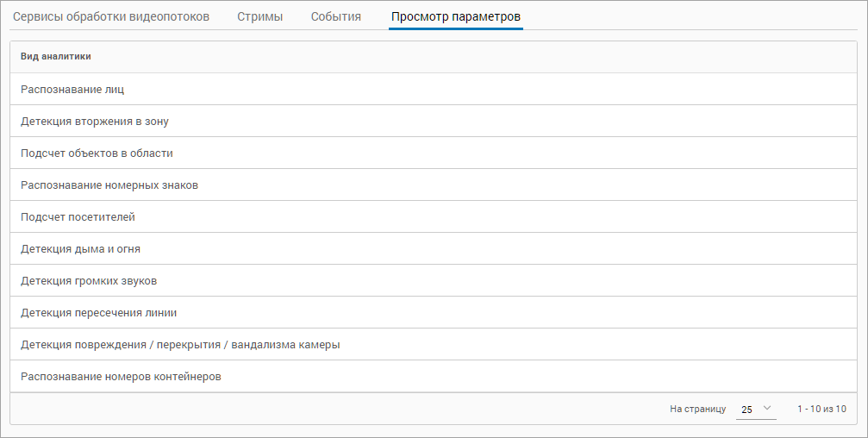Choose the Детекция дыма и огня row
Image resolution: width=868 pixels, height=438 pixels.
click(x=80, y=249)
